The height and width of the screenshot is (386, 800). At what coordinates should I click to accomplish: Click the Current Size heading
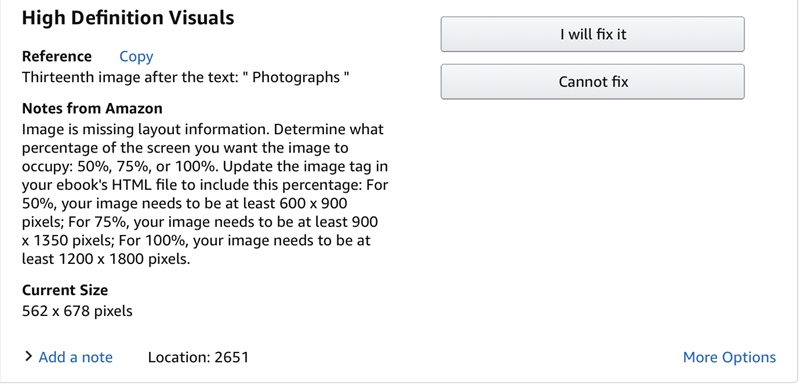(x=65, y=290)
